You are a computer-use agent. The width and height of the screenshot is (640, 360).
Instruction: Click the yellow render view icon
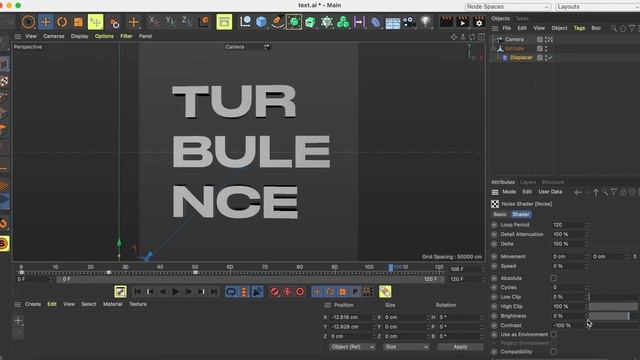point(224,22)
